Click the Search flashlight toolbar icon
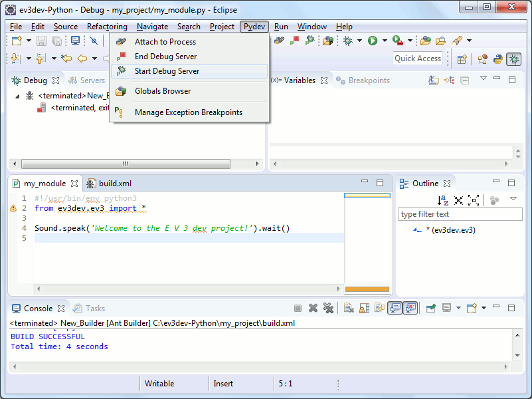This screenshot has height=399, width=532. pyautogui.click(x=457, y=41)
